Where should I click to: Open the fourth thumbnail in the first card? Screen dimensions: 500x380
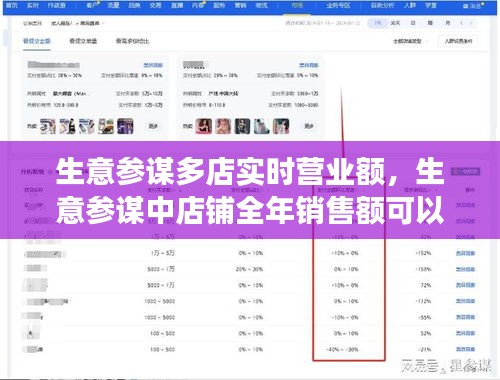[106, 126]
